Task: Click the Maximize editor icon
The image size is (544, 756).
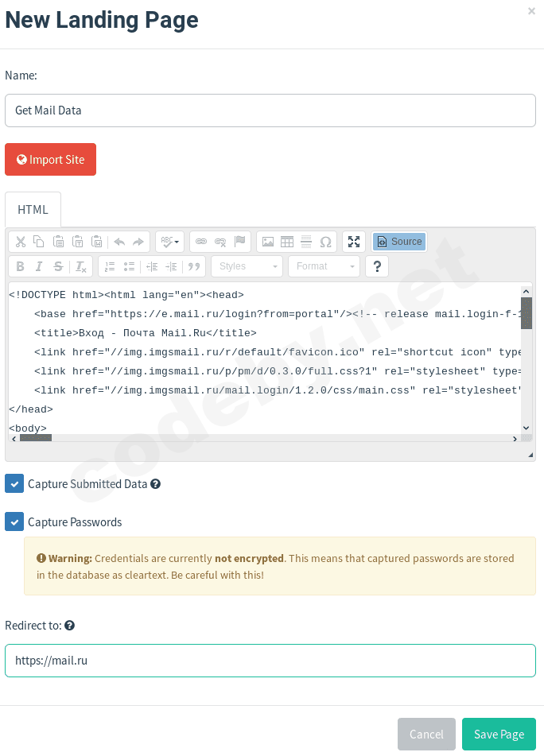Action: [355, 242]
